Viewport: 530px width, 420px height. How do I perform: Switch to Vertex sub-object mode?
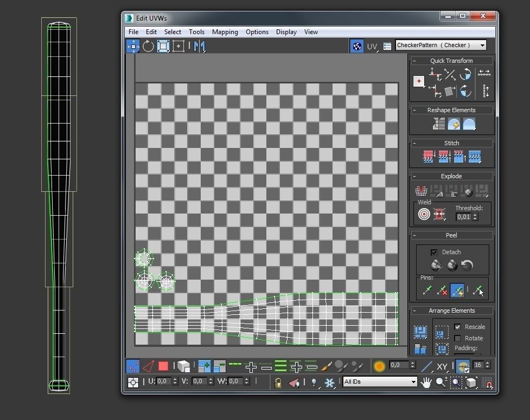(x=133, y=366)
